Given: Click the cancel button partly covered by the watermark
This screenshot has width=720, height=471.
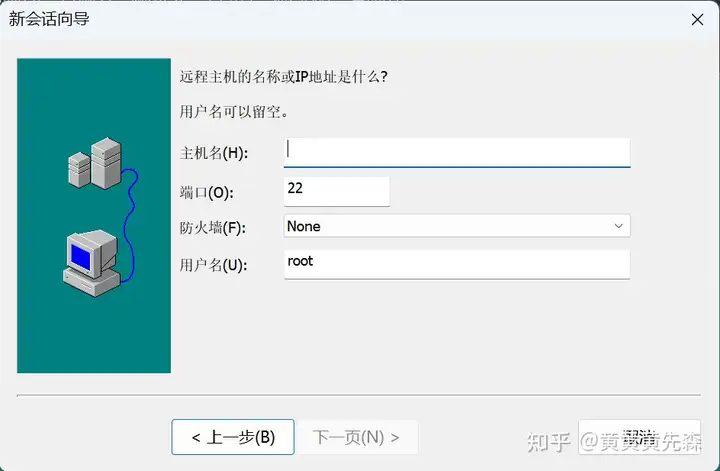Looking at the screenshot, I should tap(640, 437).
